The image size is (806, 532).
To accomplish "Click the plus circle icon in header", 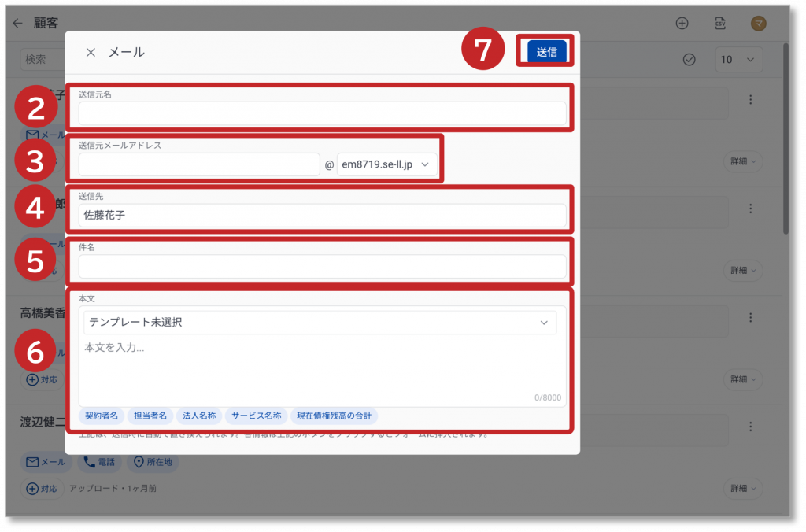I will 682,24.
